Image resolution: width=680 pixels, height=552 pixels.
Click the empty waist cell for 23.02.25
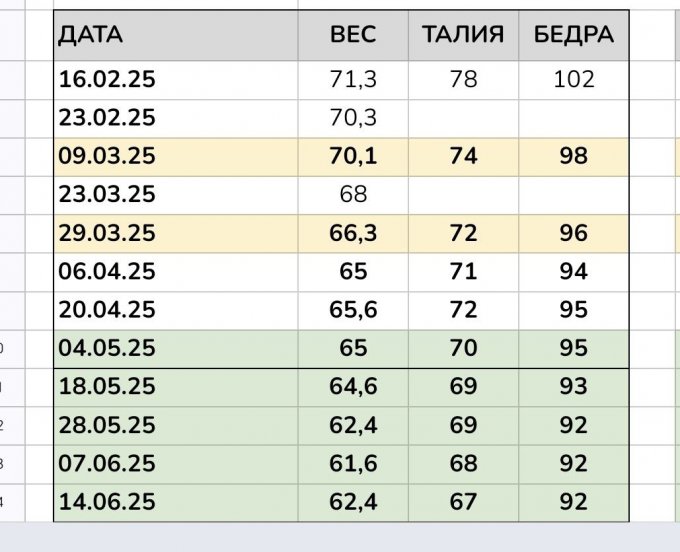(x=463, y=118)
